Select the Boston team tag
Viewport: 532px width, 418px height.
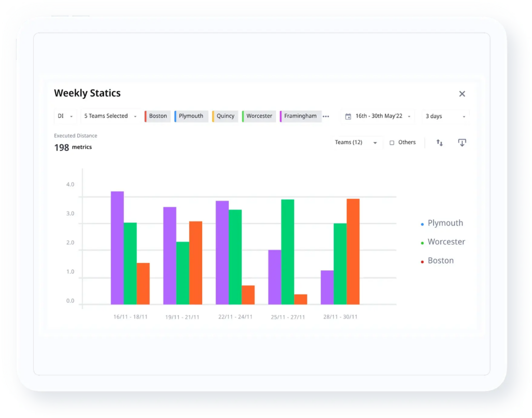point(157,116)
